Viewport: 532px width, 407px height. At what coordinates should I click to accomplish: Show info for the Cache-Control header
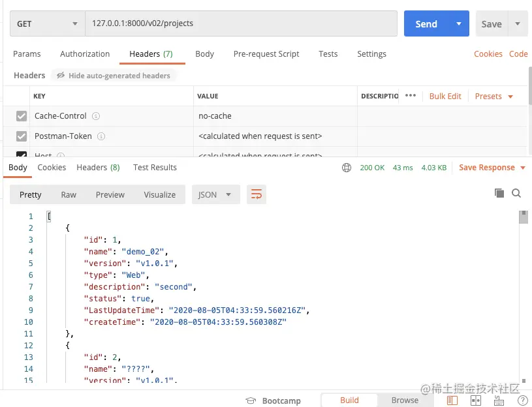click(x=96, y=116)
